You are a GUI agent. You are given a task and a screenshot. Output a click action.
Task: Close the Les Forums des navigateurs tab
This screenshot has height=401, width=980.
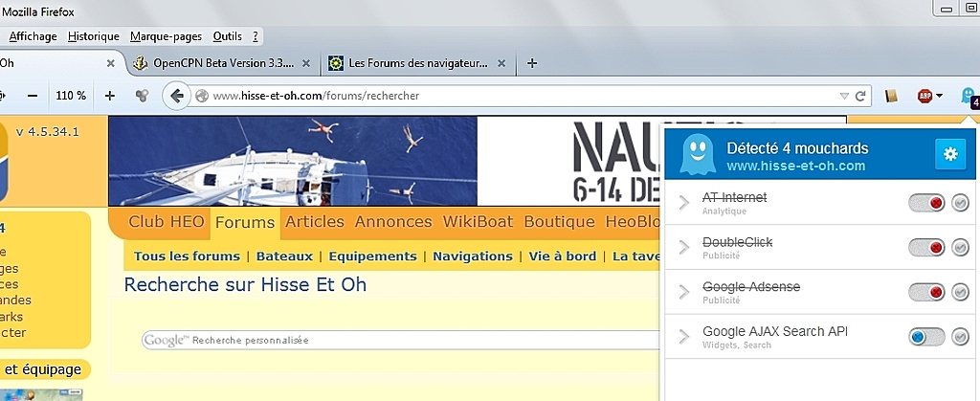[x=501, y=63]
